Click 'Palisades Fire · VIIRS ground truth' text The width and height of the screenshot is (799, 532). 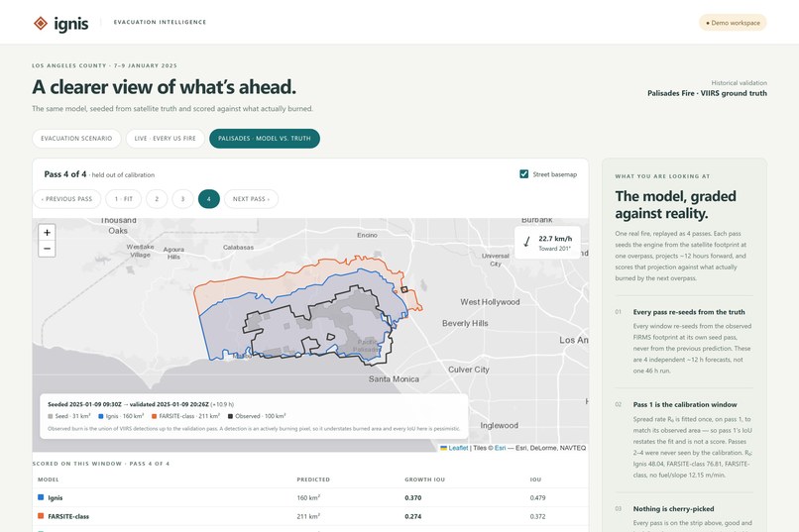pos(707,94)
